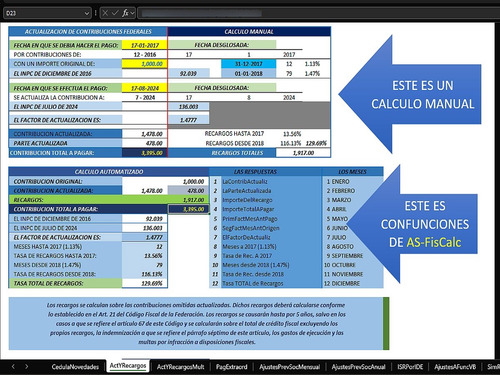Click the RECARGOS TOTALES value 1,917.00
500x375 pixels.
pyautogui.click(x=303, y=153)
